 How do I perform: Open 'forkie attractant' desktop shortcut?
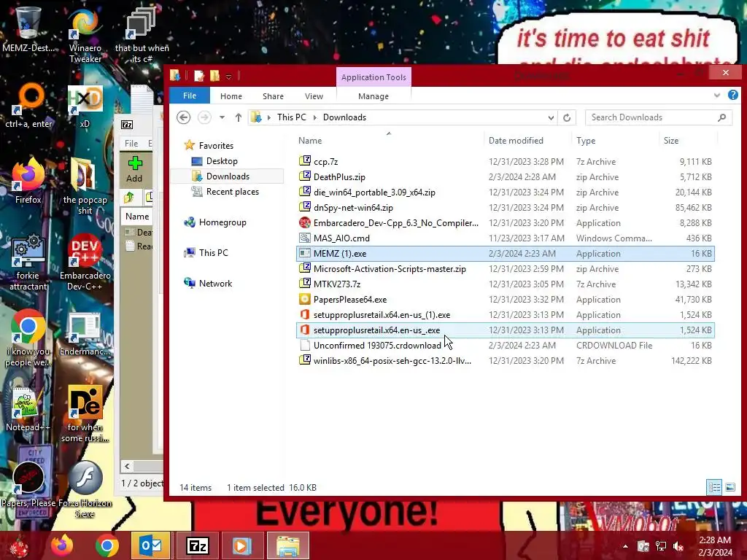click(28, 262)
